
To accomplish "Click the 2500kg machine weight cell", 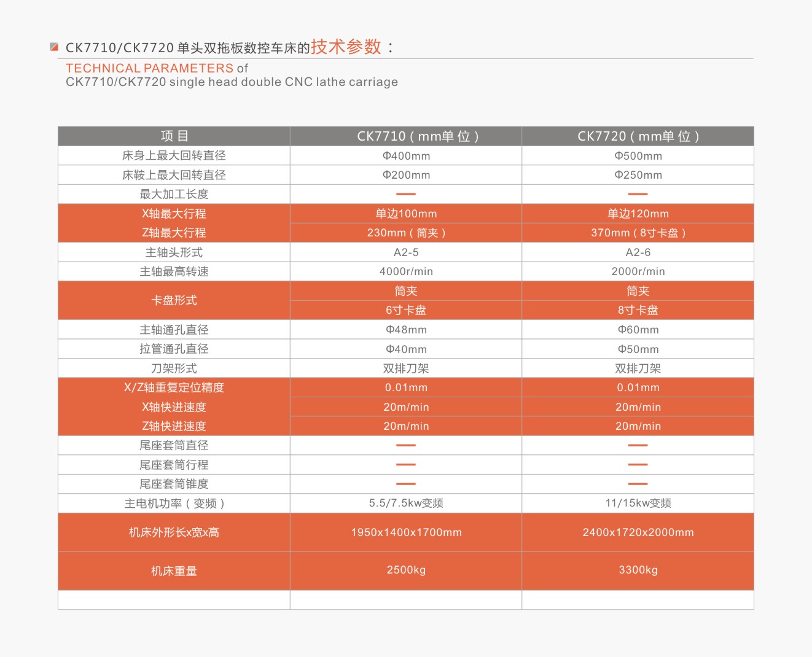I will pos(406,570).
